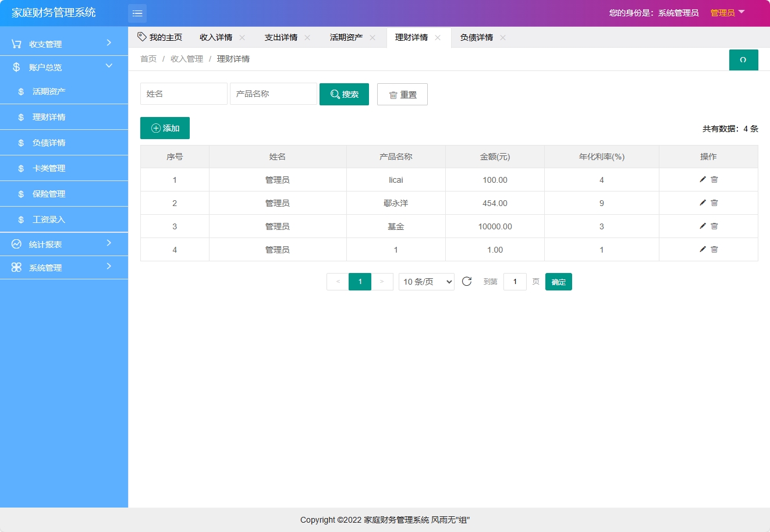Click the 姓名 search input field

point(183,94)
